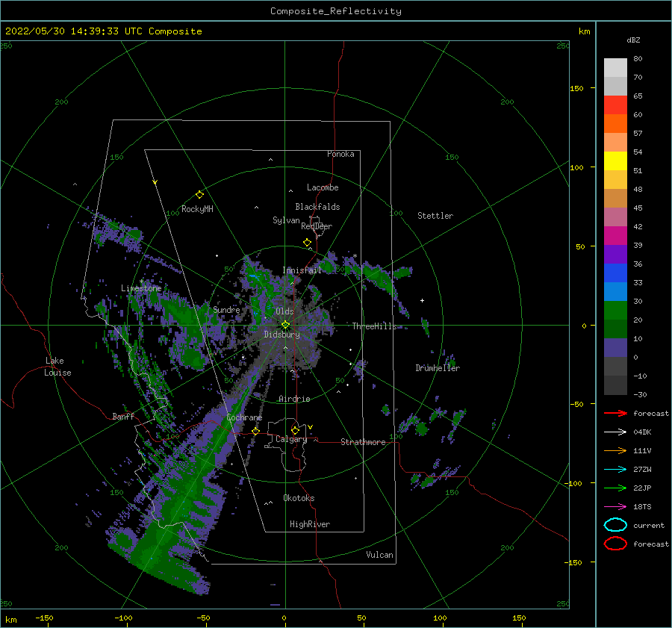Click the -150 value on bottom axis
Image resolution: width=672 pixels, height=628 pixels.
click(x=44, y=618)
